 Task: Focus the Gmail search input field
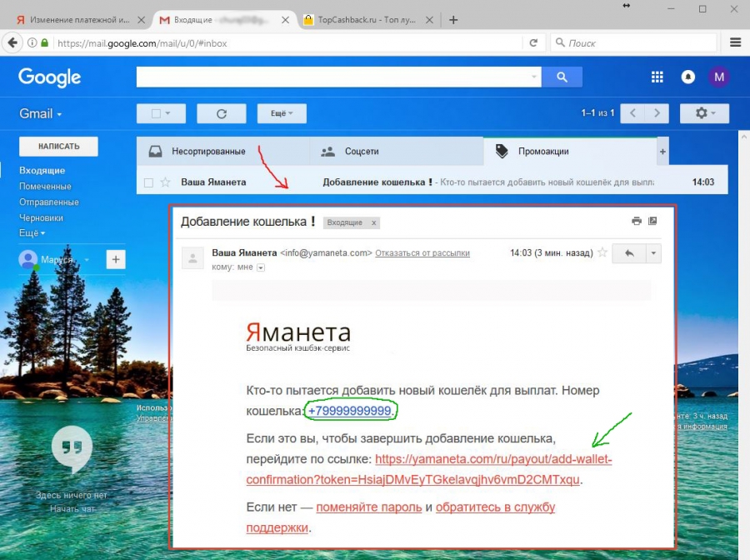point(332,77)
